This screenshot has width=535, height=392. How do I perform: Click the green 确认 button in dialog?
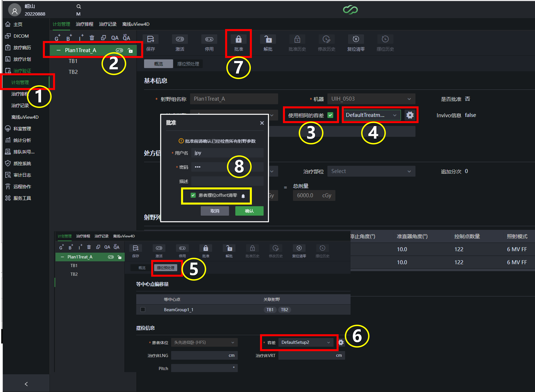point(249,211)
